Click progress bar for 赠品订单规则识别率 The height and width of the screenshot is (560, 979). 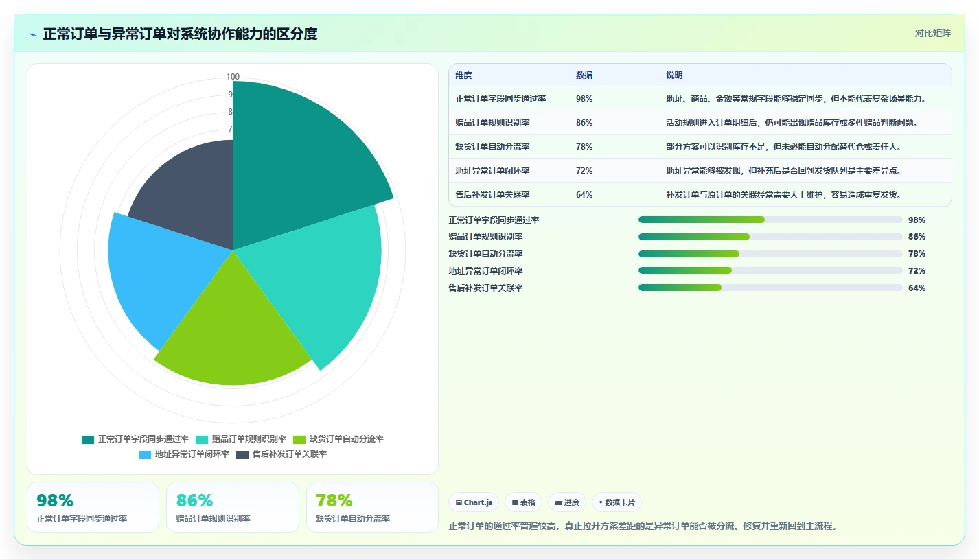(x=770, y=237)
